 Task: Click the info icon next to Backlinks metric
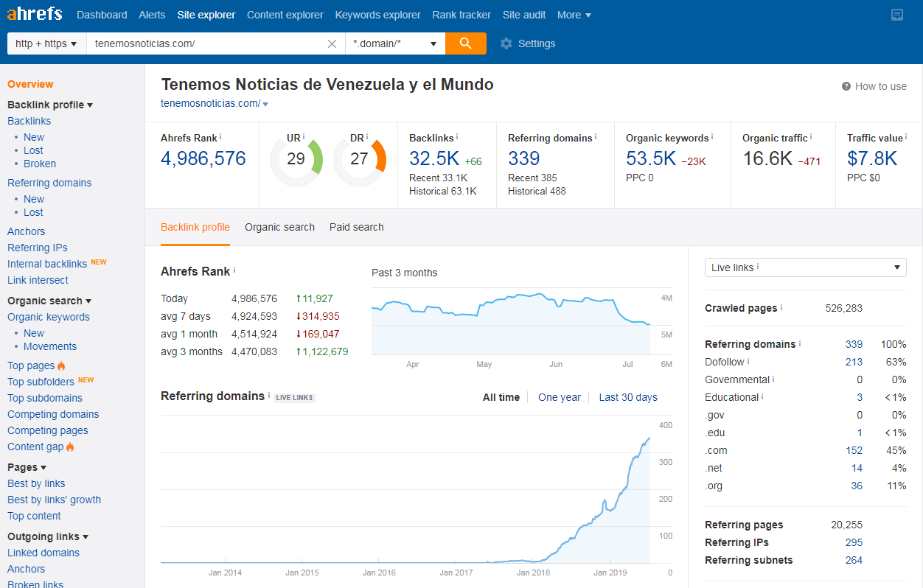click(457, 137)
